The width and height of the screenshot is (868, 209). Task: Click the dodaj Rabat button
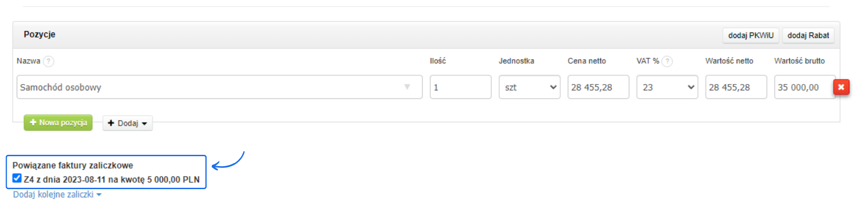(x=808, y=35)
